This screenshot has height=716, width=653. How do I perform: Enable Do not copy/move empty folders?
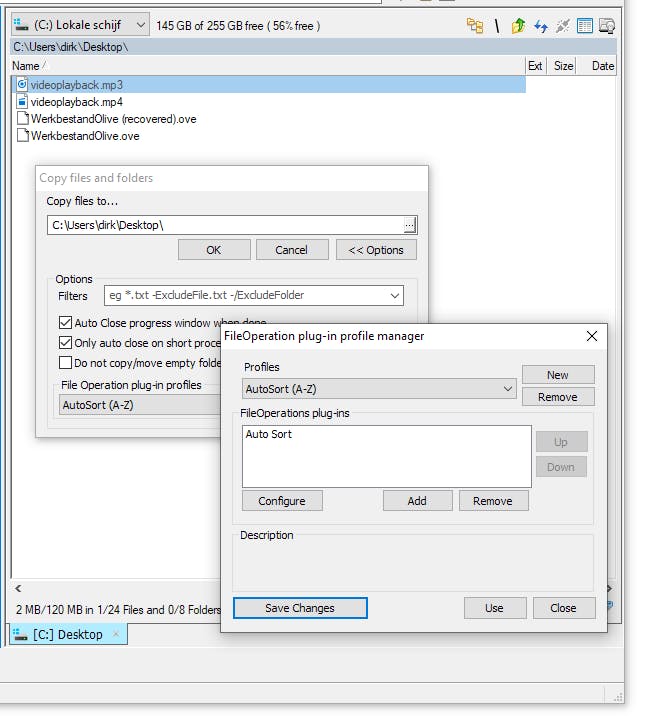click(65, 363)
